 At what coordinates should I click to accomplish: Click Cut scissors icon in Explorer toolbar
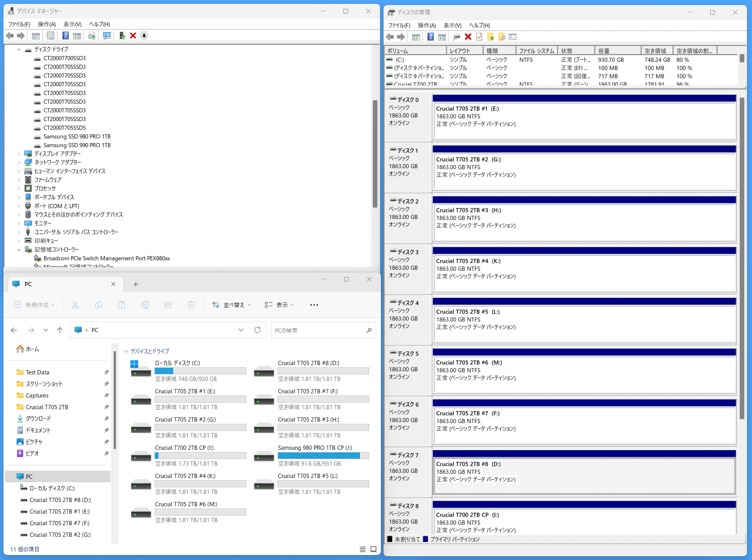tap(75, 305)
